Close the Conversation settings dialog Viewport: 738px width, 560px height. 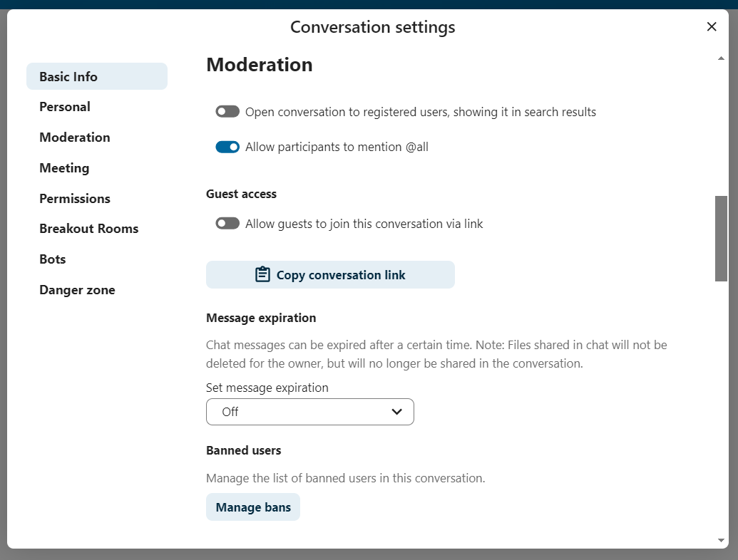coord(711,27)
